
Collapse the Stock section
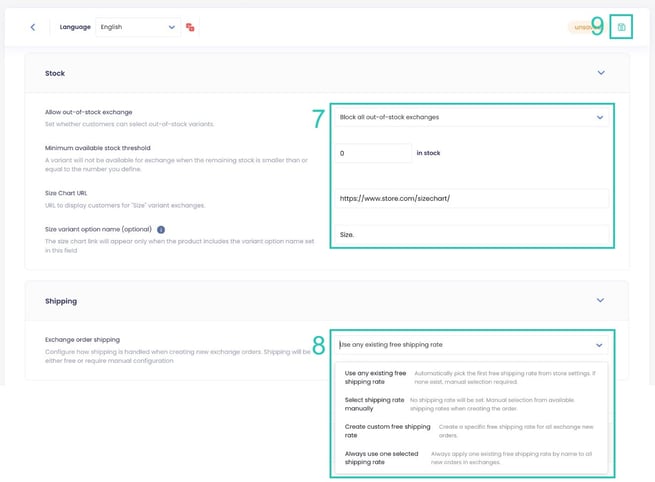(600, 73)
